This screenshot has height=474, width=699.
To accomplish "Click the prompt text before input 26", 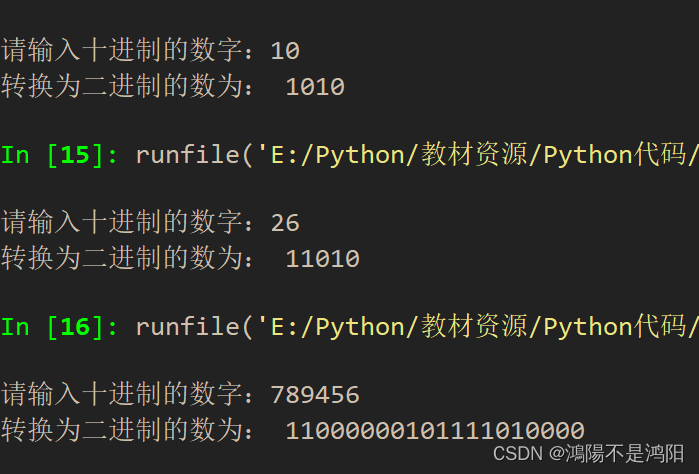I will tap(127, 222).
